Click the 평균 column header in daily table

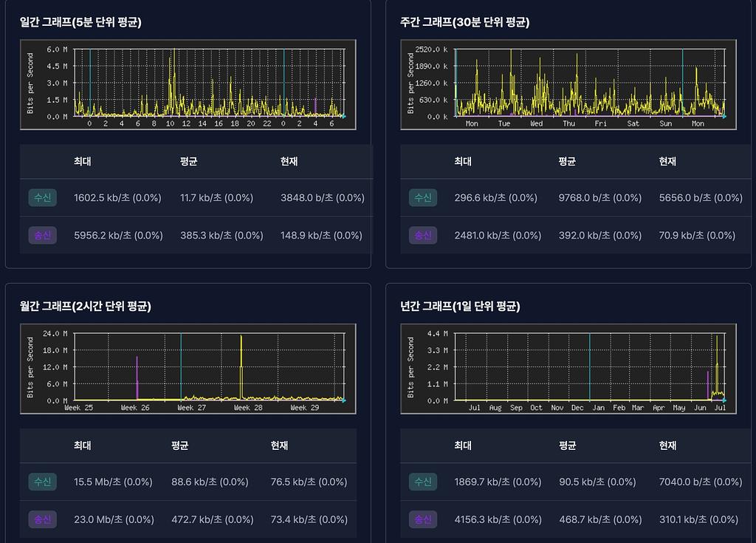tap(188, 161)
